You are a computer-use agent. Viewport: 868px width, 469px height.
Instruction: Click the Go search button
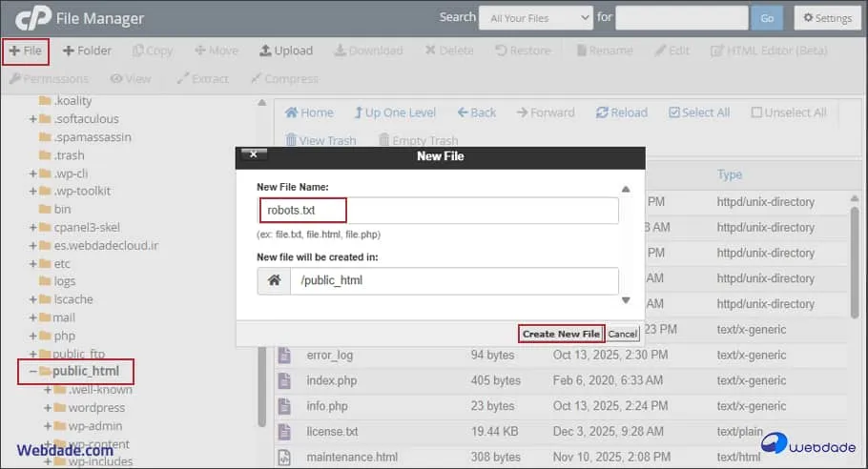[766, 18]
